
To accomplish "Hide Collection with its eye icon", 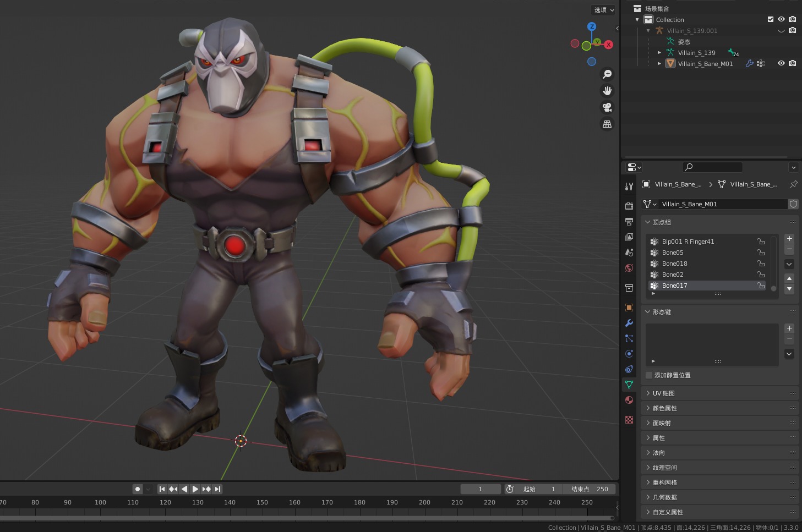I will [781, 19].
